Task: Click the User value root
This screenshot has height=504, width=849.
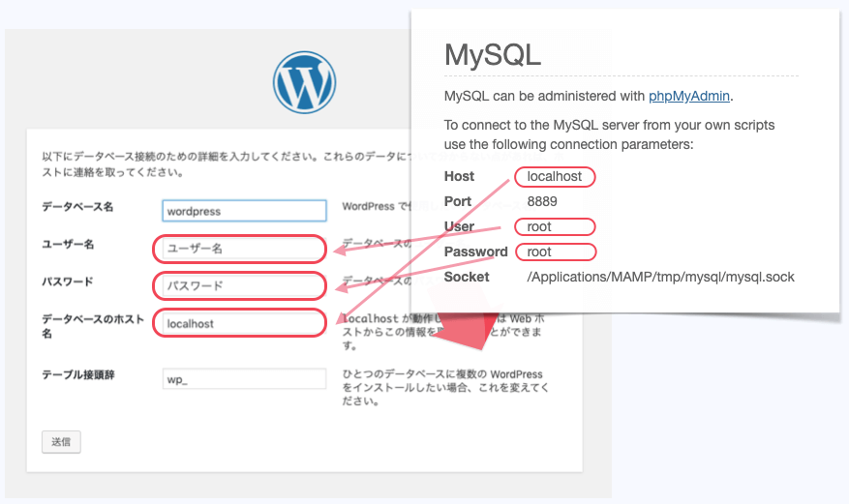Action: click(x=539, y=226)
